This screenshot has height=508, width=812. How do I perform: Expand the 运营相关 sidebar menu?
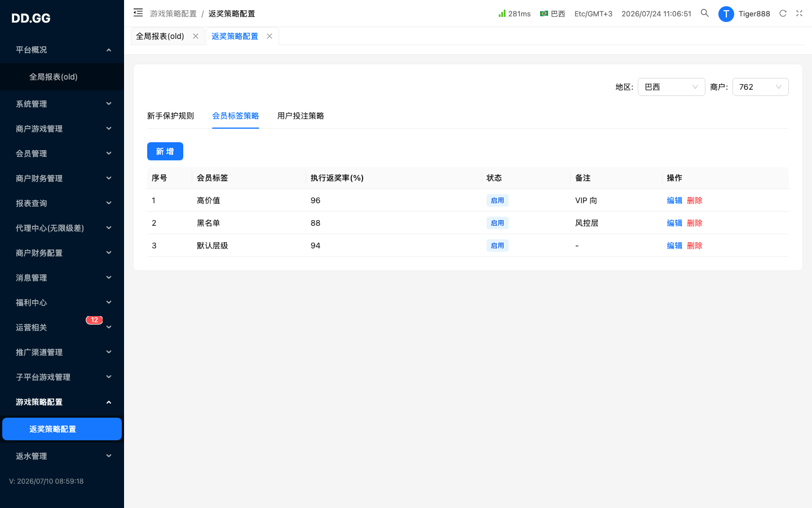62,327
